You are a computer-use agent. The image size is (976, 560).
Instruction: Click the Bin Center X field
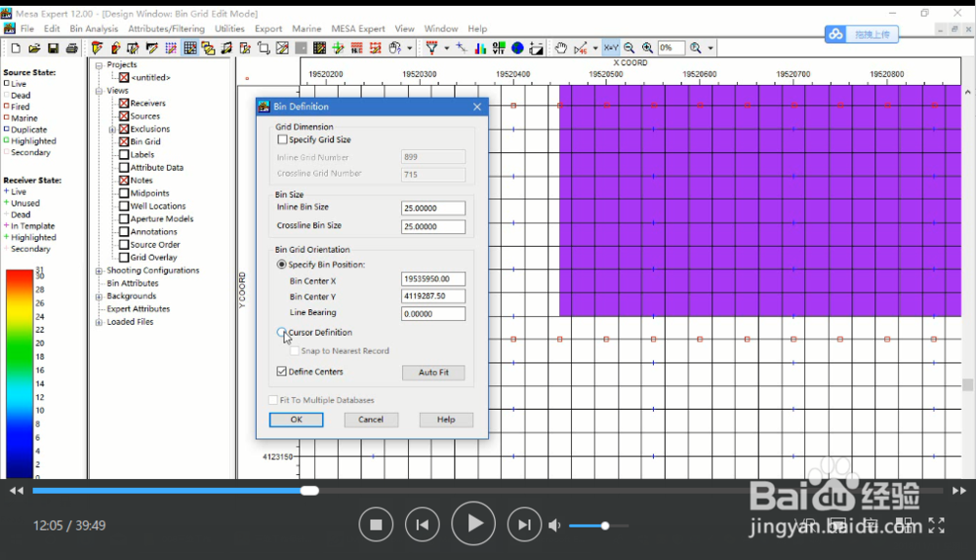point(433,279)
